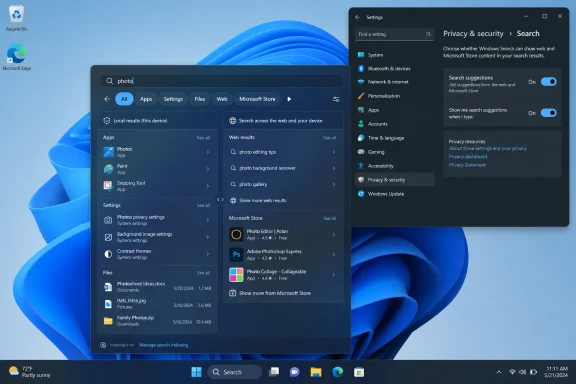Switch to Settings filter tab
The width and height of the screenshot is (576, 384).
(x=173, y=99)
